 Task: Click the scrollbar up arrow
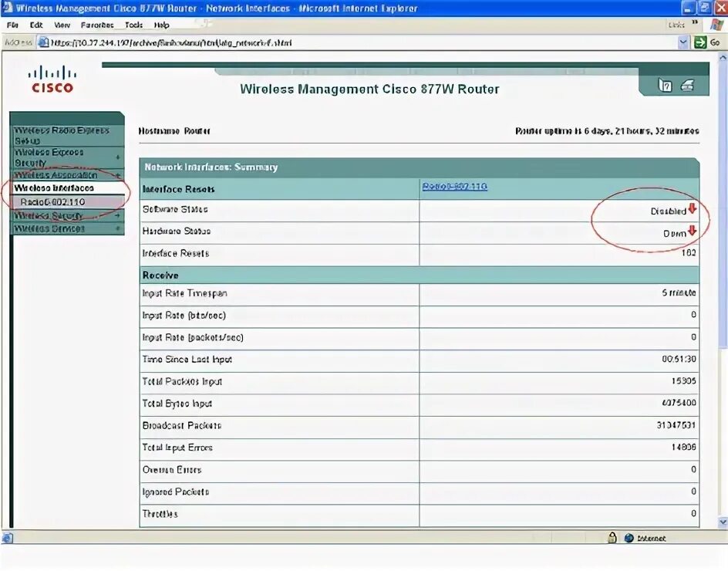click(x=723, y=57)
